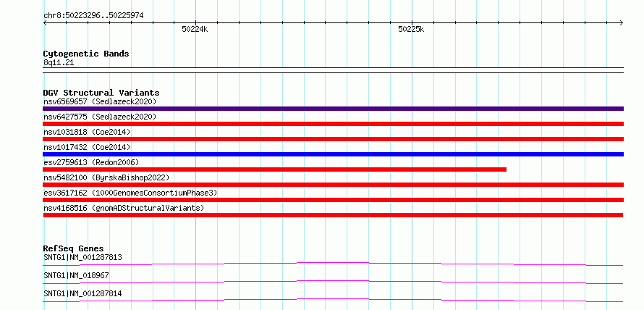
Task: Click the red nsv6427575 variant bar
Action: pos(333,124)
